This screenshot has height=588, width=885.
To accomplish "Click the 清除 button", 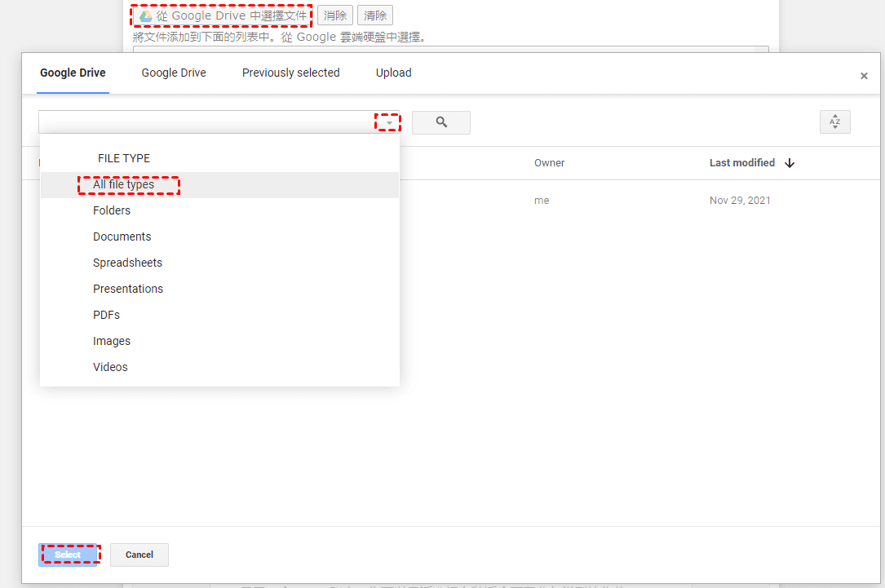I will coord(374,15).
